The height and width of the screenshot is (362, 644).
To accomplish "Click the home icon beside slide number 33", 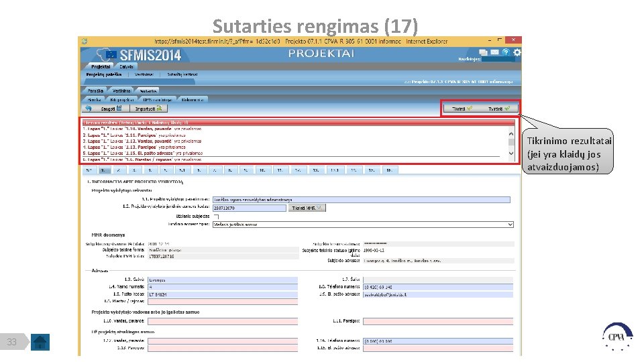I will [x=40, y=342].
